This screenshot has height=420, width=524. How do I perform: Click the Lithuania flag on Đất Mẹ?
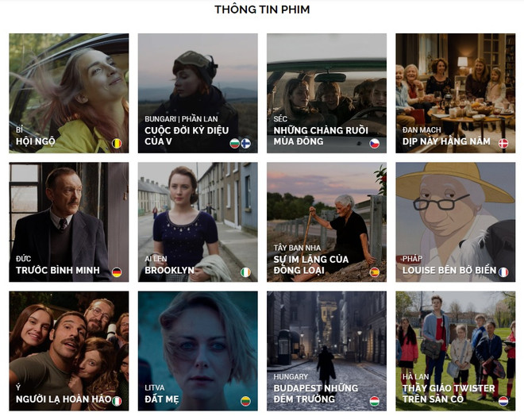tap(245, 401)
